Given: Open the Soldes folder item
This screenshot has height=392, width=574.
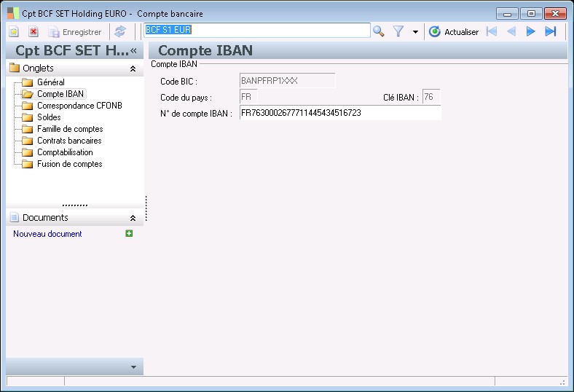Looking at the screenshot, I should (x=49, y=117).
